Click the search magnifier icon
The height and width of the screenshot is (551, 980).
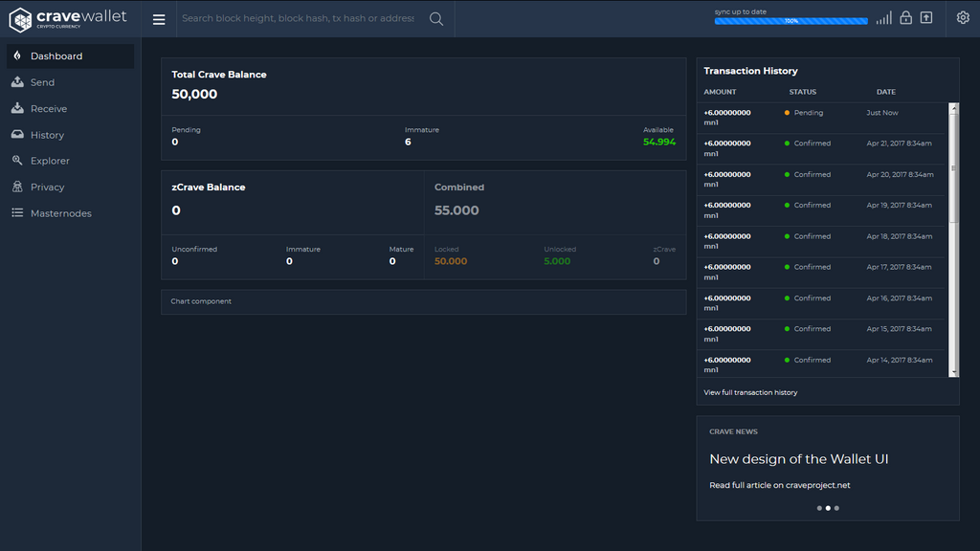click(436, 19)
